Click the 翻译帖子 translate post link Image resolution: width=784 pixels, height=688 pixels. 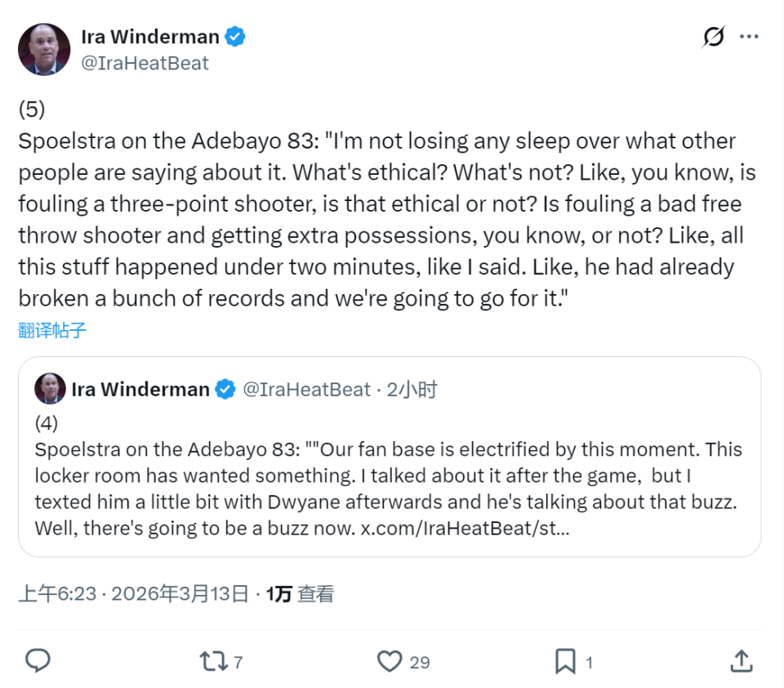pos(52,330)
